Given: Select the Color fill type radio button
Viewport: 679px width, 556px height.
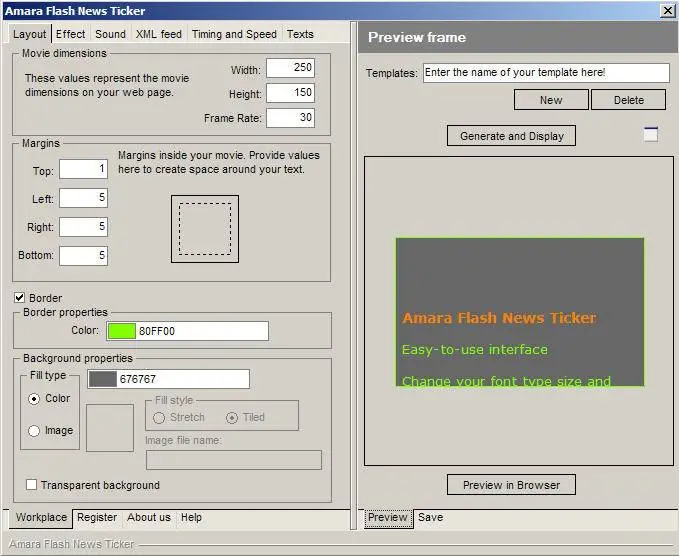Looking at the screenshot, I should tap(34, 398).
